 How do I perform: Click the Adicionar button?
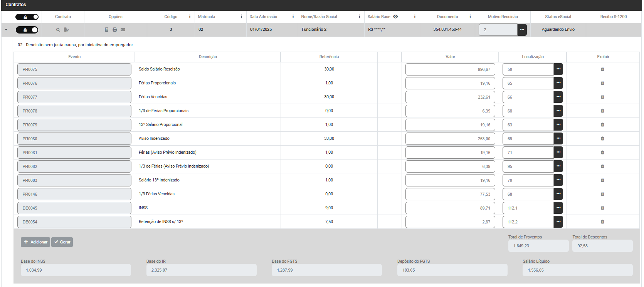point(35,242)
